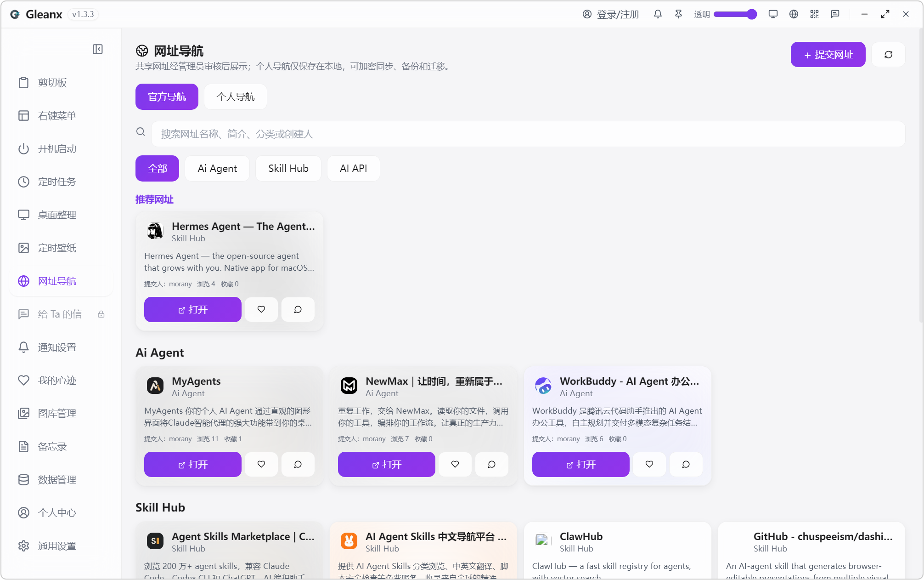Go to 右键菜单 settings
This screenshot has width=924, height=580.
pos(62,115)
